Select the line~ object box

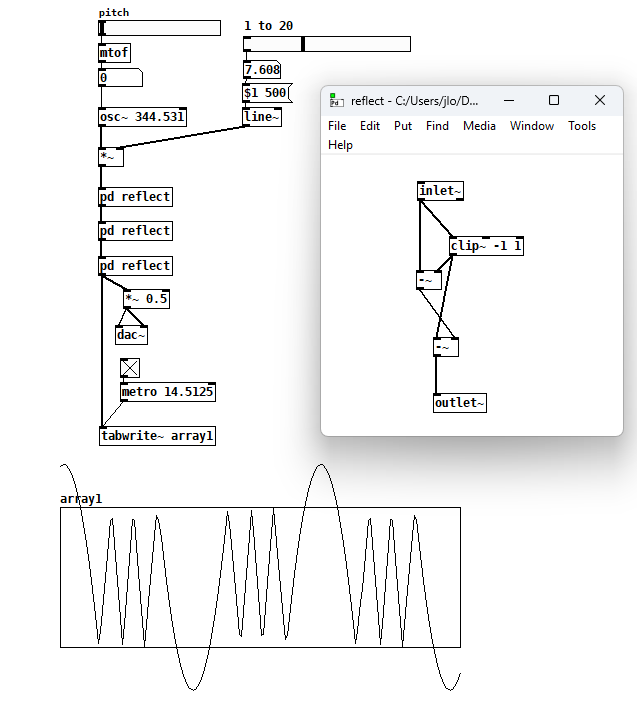click(262, 117)
